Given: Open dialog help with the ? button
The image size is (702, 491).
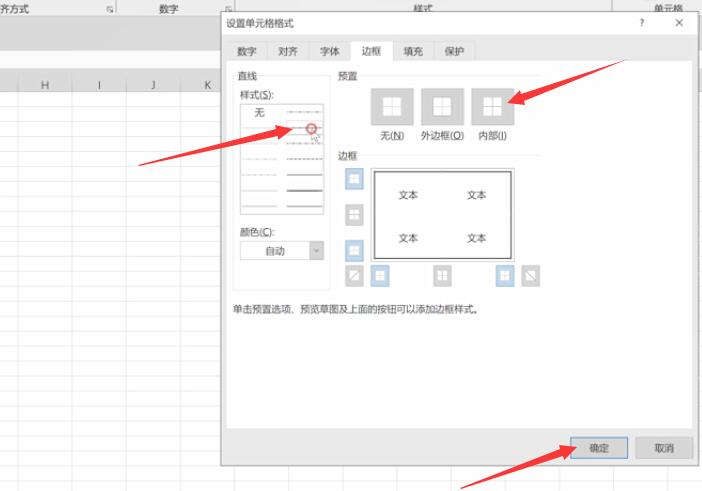Looking at the screenshot, I should pyautogui.click(x=642, y=23).
